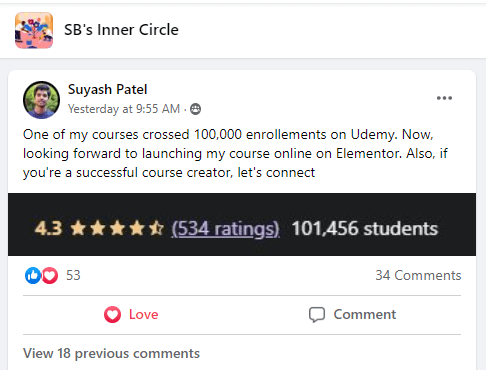View Suyash Patel's profile picture
Screen dimensions: 486x370
click(x=41, y=100)
